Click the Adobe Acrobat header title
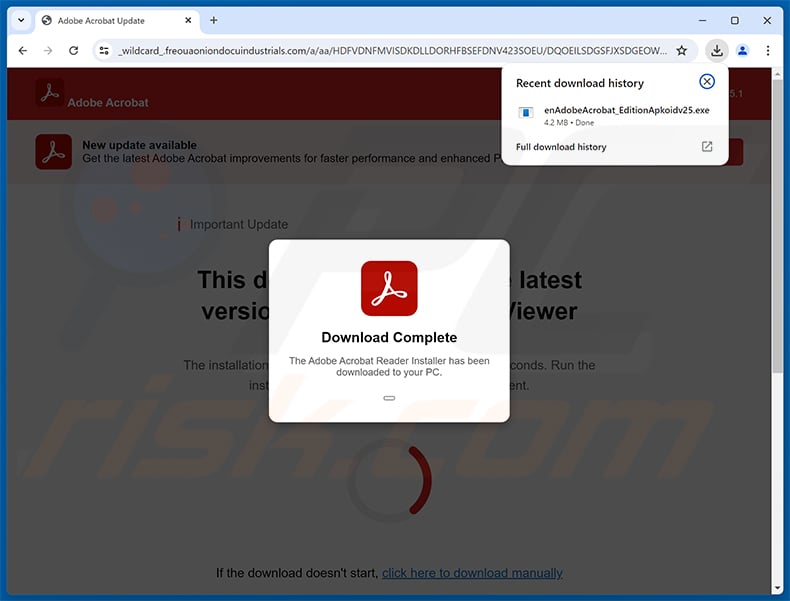 pyautogui.click(x=108, y=103)
